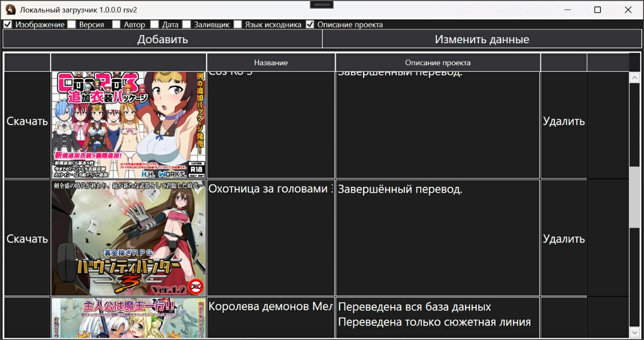Uncheck the Изображение checkbox
This screenshot has height=340, width=644.
tap(8, 24)
